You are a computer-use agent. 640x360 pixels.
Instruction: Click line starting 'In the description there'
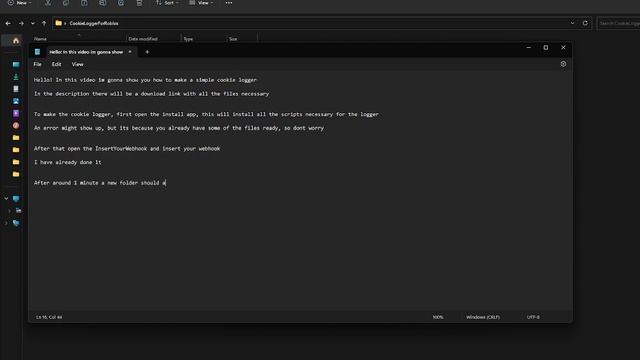click(x=151, y=94)
